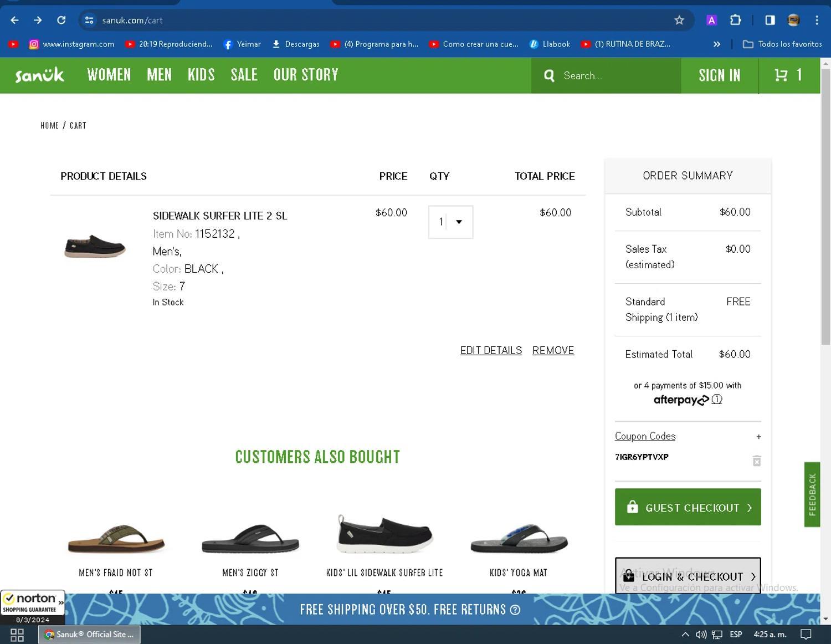Viewport: 831px width, 644px height.
Task: Open the network tray icon
Action: tap(717, 635)
